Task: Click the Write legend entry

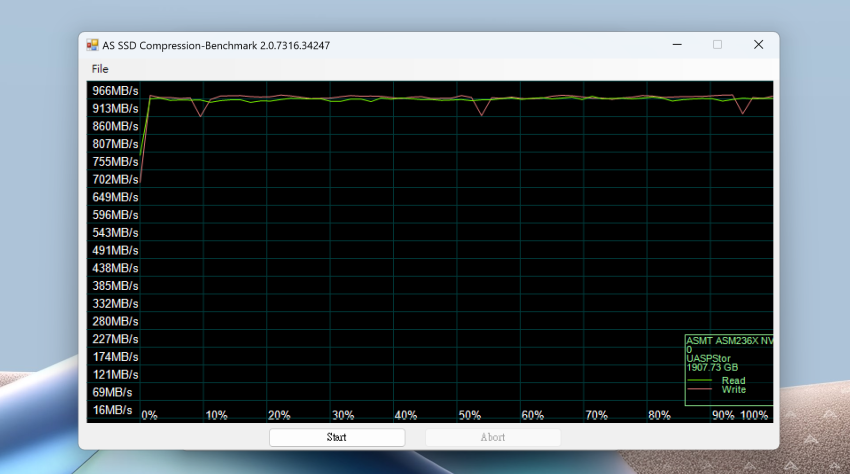Action: coord(733,389)
